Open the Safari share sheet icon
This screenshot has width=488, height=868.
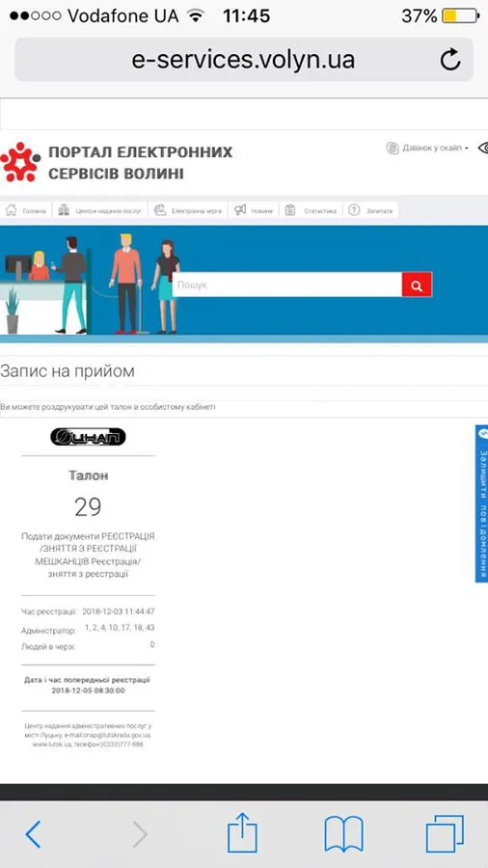[243, 832]
